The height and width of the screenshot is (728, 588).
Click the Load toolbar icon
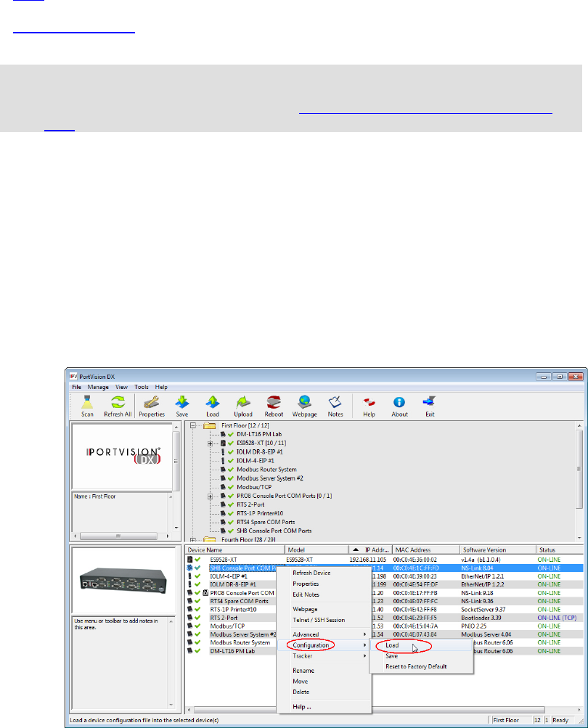pyautogui.click(x=213, y=406)
